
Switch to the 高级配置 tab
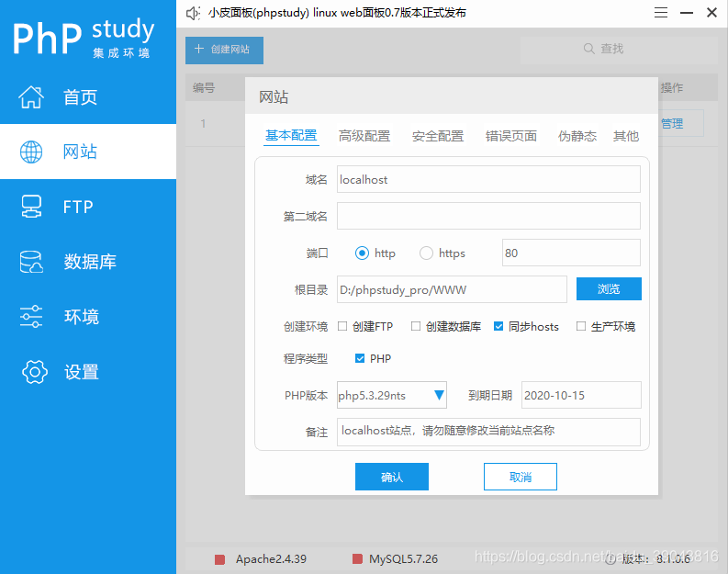point(364,136)
